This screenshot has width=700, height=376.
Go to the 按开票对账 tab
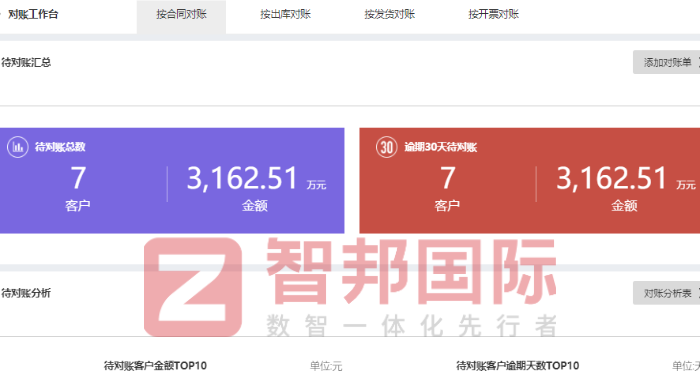(x=493, y=15)
